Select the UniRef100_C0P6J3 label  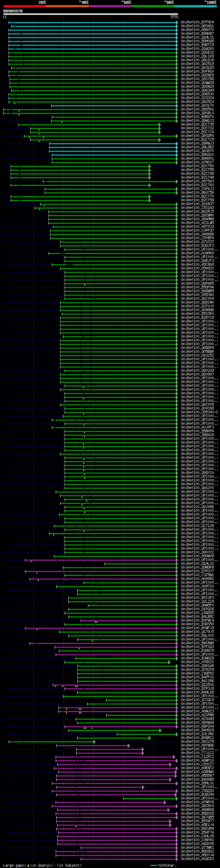(197, 189)
